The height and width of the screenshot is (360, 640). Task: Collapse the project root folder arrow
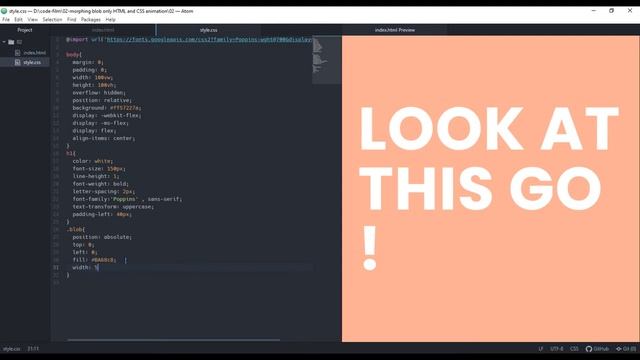pyautogui.click(x=4, y=42)
